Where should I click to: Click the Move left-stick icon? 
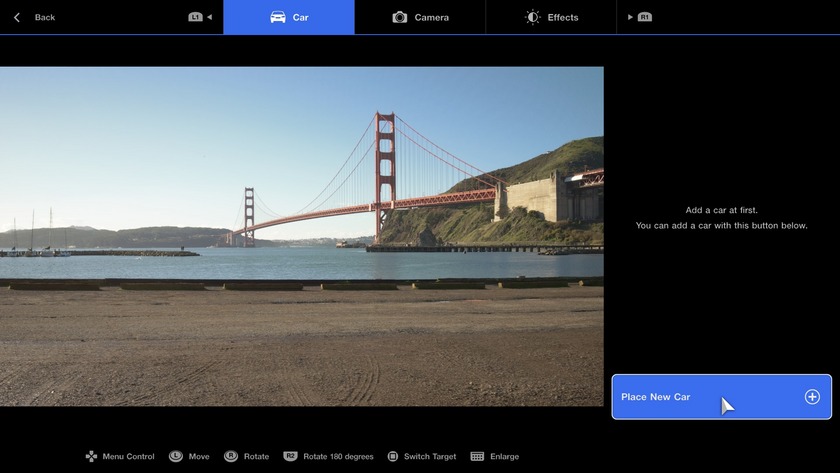point(176,456)
